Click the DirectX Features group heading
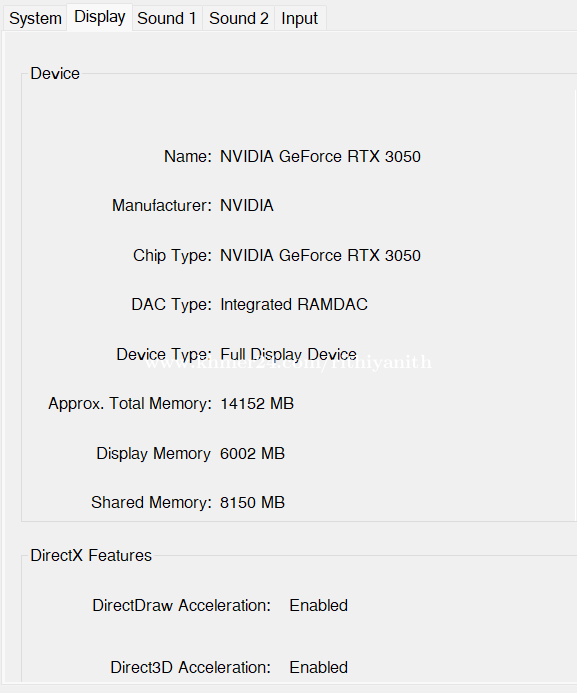Screen dimensions: 577x693 [91, 556]
